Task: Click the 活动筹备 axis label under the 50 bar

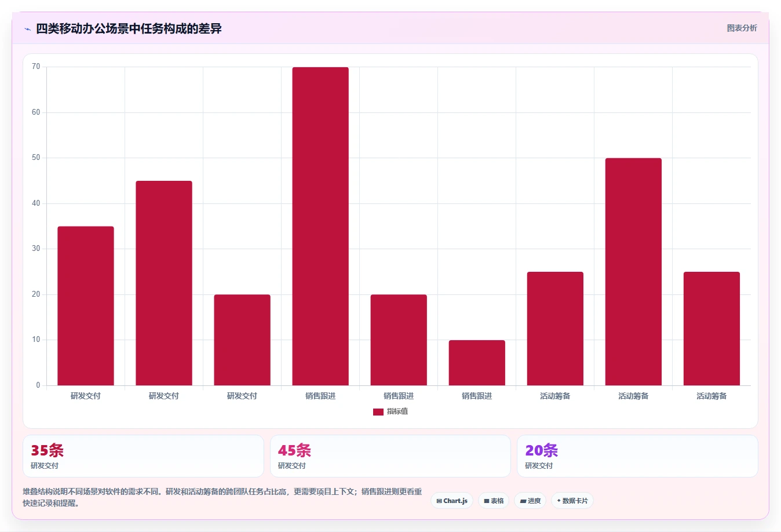Action: click(x=633, y=396)
